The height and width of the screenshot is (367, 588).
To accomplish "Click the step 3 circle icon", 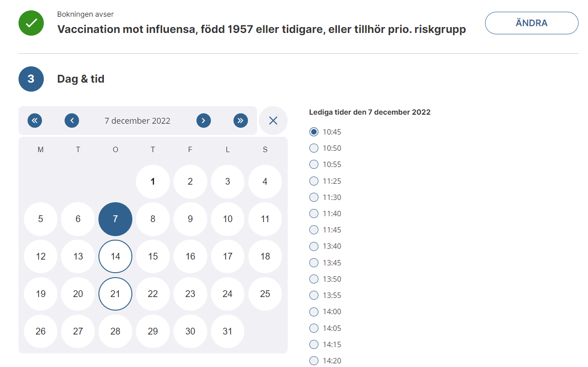I will 31,79.
